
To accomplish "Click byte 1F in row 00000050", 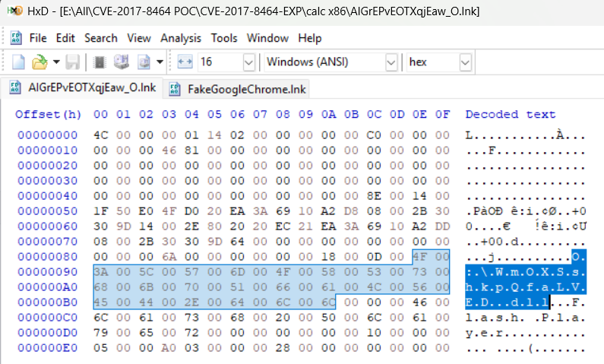I will click(x=100, y=211).
